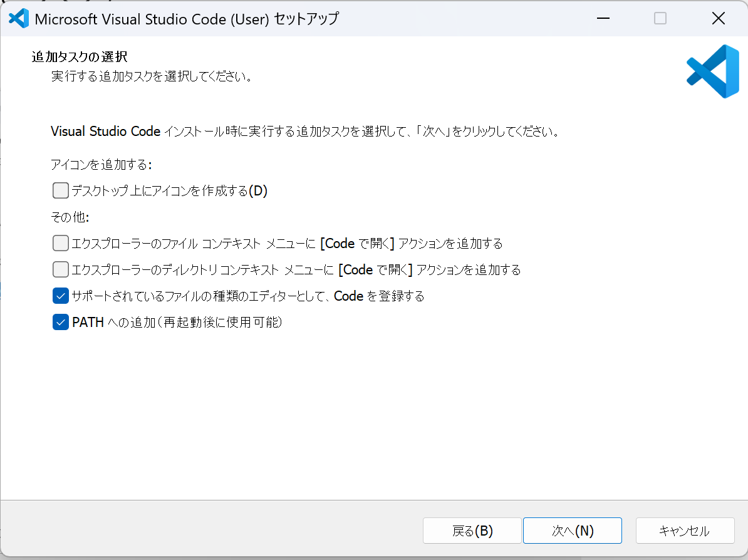Click the デスクトップ上にアイコンを作成する(D) label
748x560 pixels.
169,191
